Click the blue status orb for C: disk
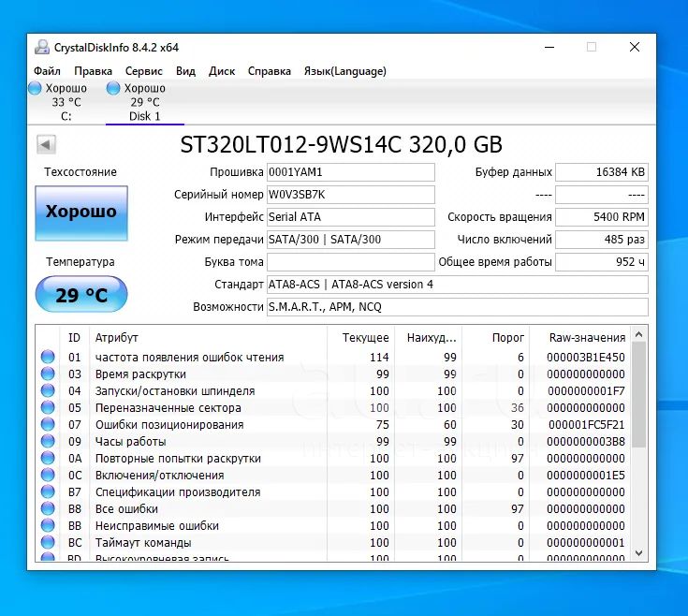The height and width of the screenshot is (616, 688). tap(35, 88)
